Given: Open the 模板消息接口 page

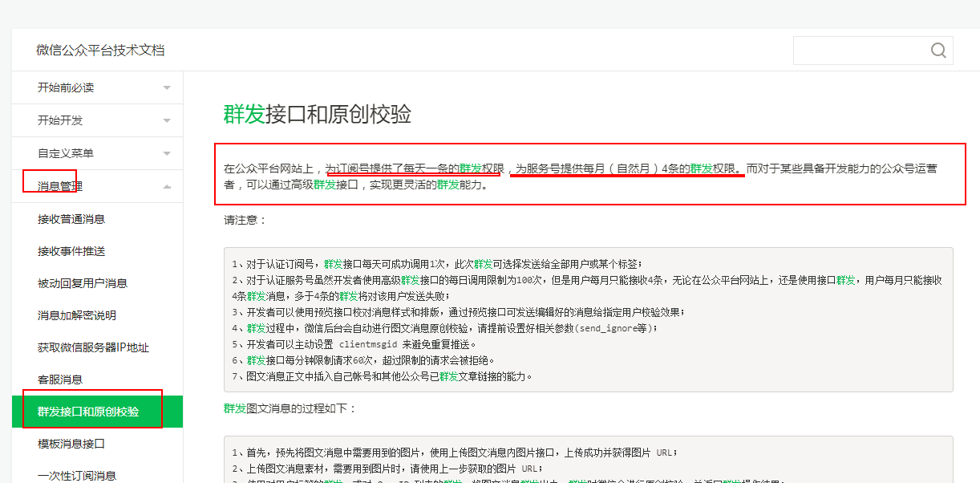Looking at the screenshot, I should tap(71, 444).
